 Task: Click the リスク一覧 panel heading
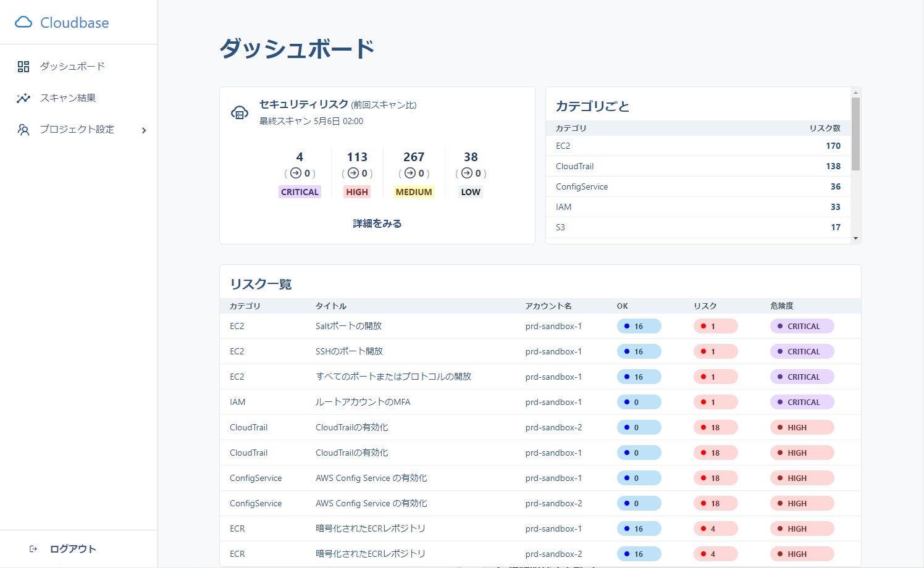point(261,284)
